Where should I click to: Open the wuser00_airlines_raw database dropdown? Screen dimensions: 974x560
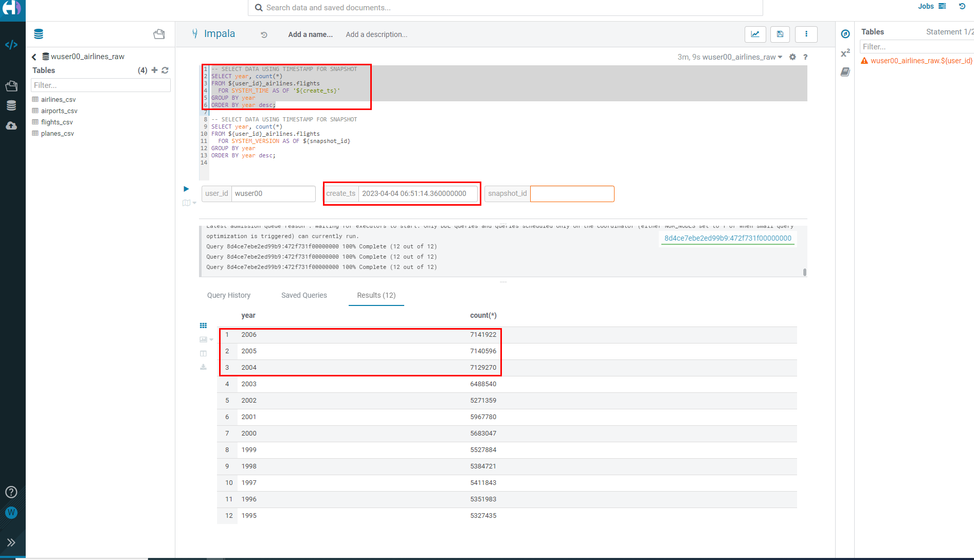coord(743,57)
